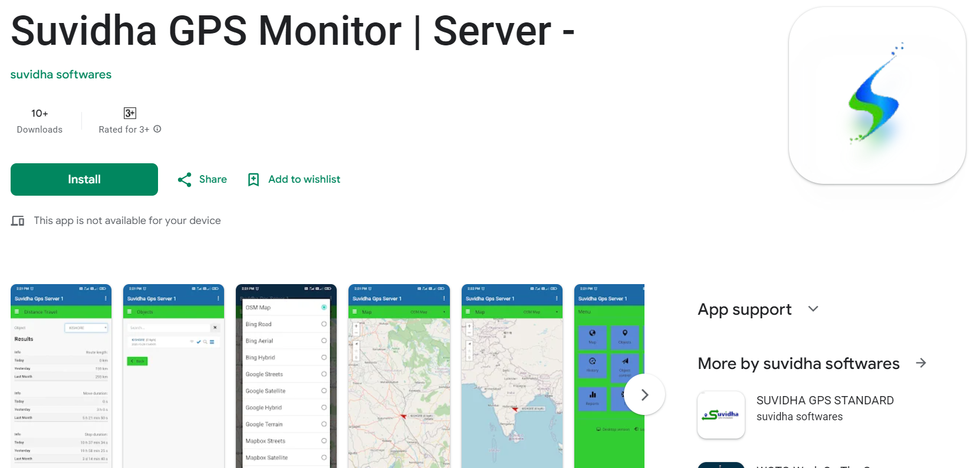
Task: Click the SUVIDHA GPS STANDARD app icon
Action: (x=721, y=415)
